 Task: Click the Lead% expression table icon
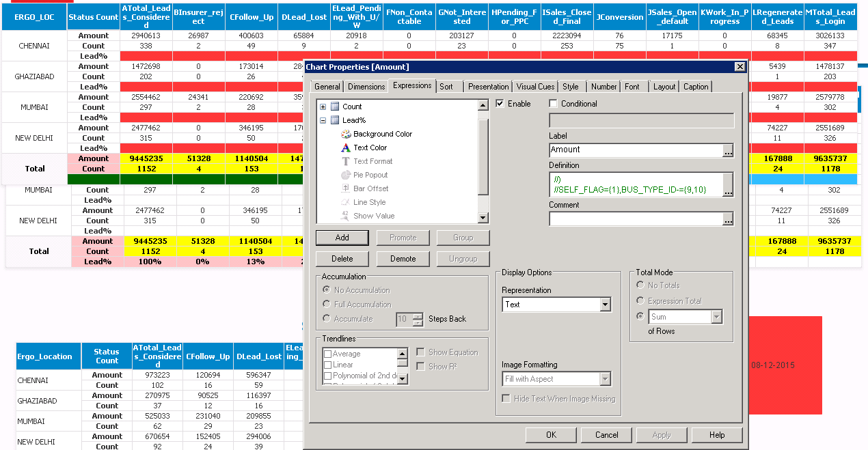tap(335, 120)
